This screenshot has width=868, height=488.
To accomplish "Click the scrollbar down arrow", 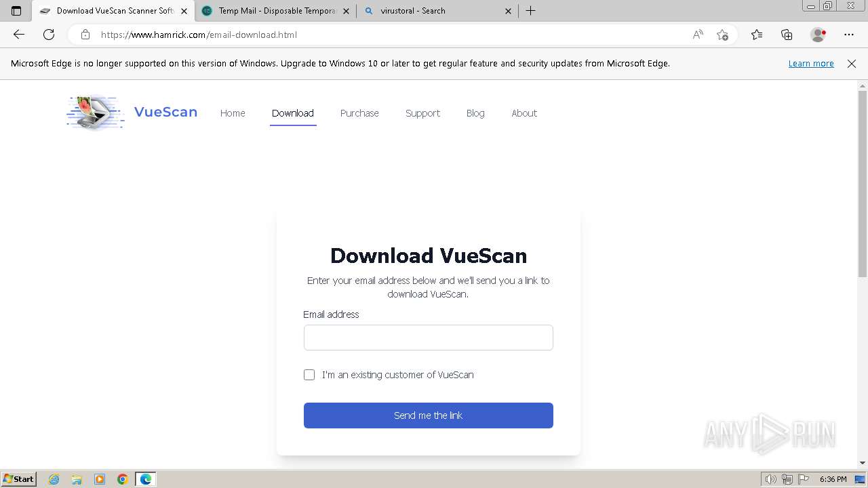I will coord(863,463).
